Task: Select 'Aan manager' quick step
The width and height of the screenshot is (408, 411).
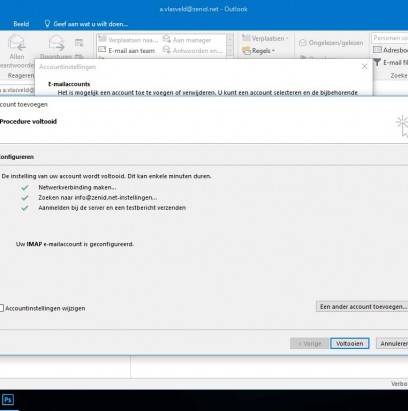Action: (x=187, y=40)
